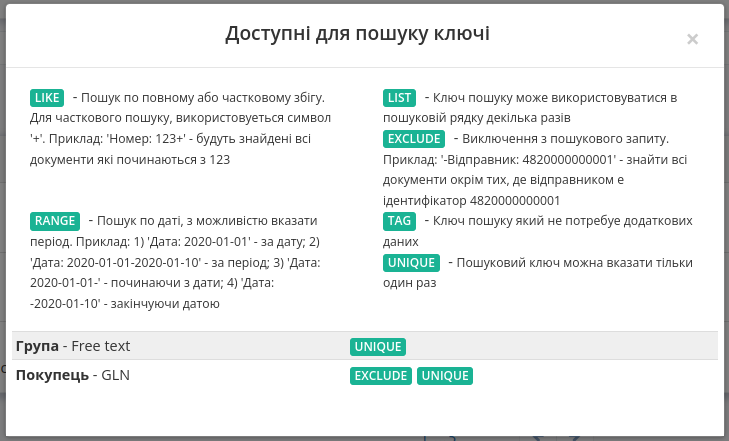Click the '-2020-01-10' - закінчуючи датою text
Viewport: 729px width, 441px height.
pos(125,304)
